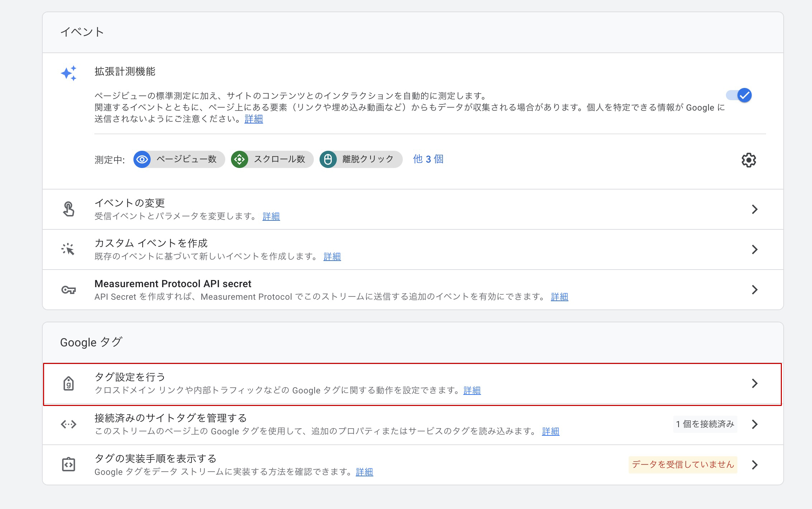This screenshot has width=812, height=509.
Task: Click the タグ設定を行う Google tag icon
Action: point(69,383)
